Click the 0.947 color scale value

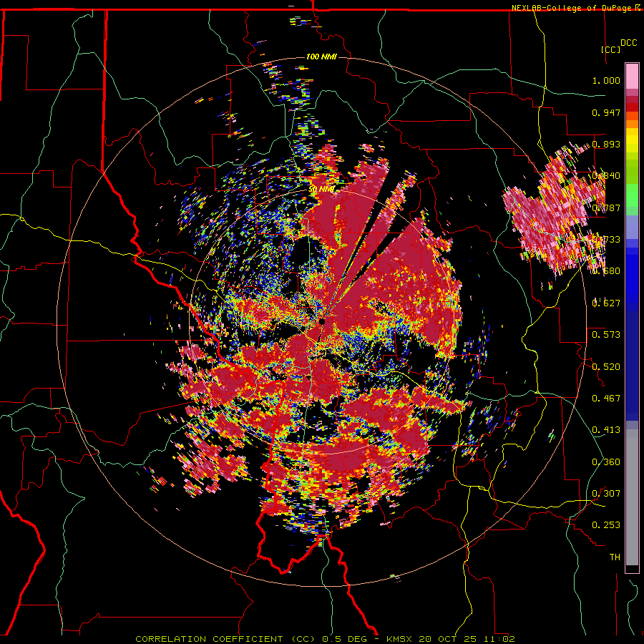coord(606,112)
